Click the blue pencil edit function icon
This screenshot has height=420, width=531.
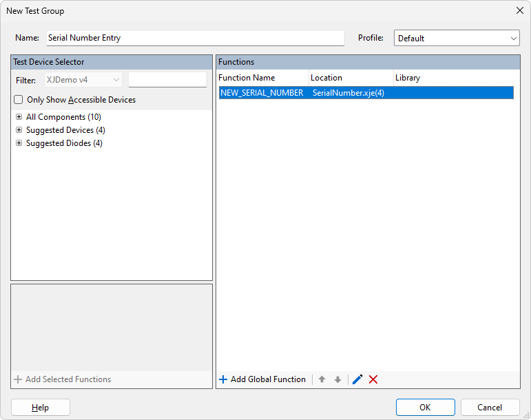click(x=357, y=379)
